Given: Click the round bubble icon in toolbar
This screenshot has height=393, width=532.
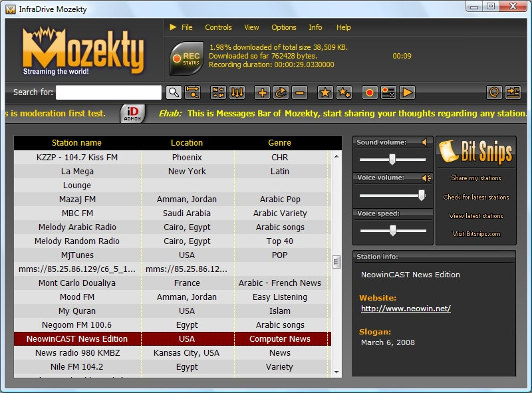Looking at the screenshot, I should [x=494, y=92].
